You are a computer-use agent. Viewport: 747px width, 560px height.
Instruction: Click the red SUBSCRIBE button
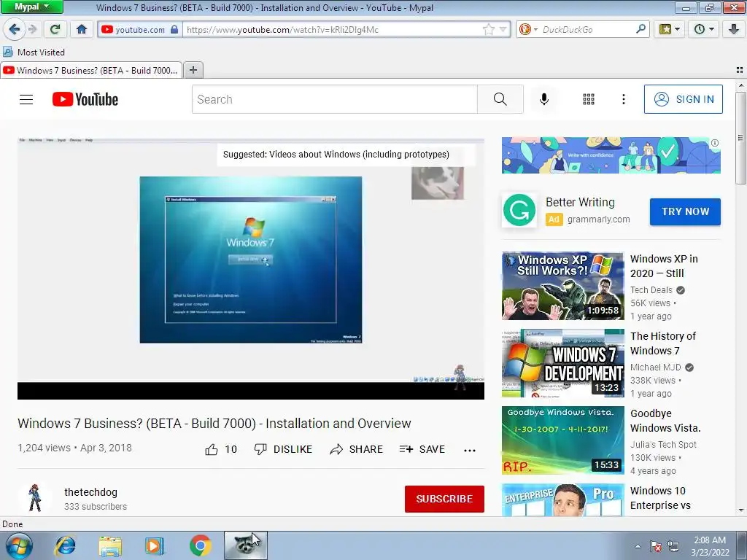[x=444, y=499]
